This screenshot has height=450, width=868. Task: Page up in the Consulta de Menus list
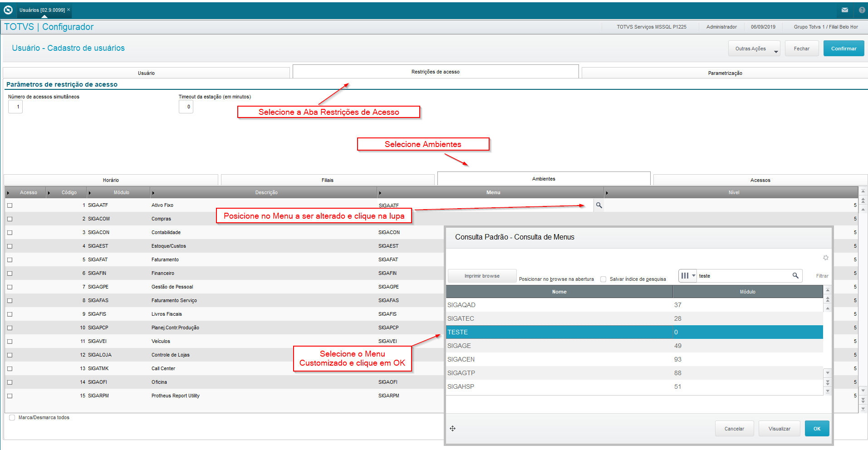point(828,299)
